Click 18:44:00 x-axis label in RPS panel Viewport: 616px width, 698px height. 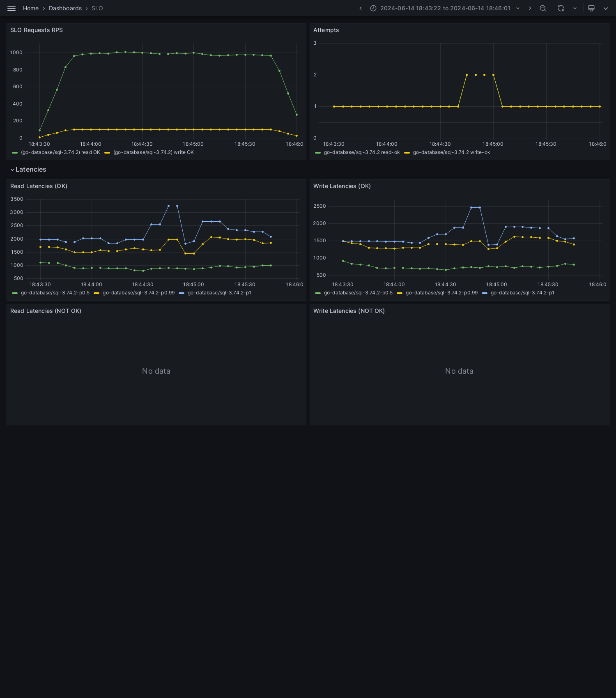(90, 144)
